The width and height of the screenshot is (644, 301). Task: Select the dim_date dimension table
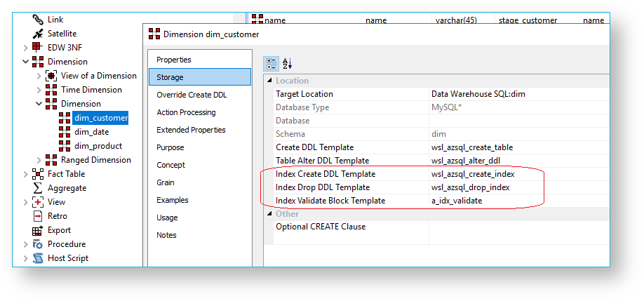91,132
